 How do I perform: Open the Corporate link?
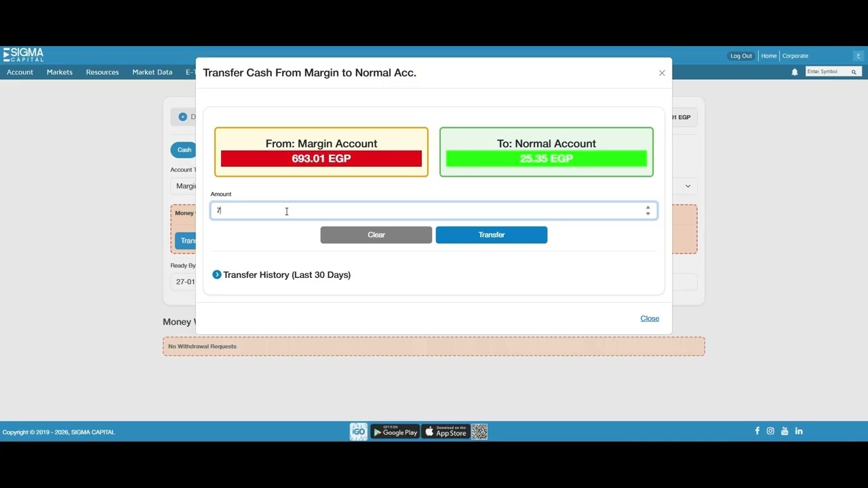pyautogui.click(x=795, y=56)
